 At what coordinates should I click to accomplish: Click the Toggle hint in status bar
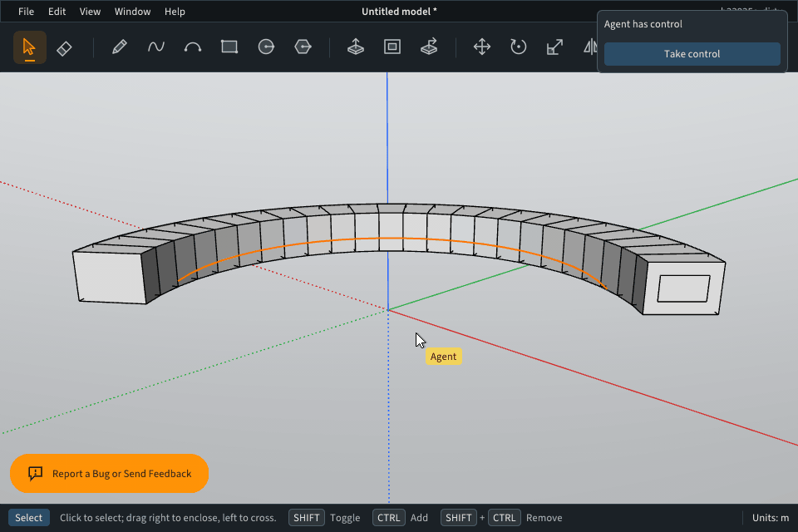344,518
